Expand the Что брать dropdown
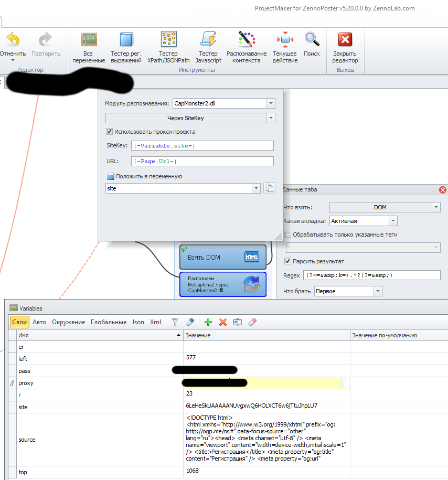 coord(378,291)
